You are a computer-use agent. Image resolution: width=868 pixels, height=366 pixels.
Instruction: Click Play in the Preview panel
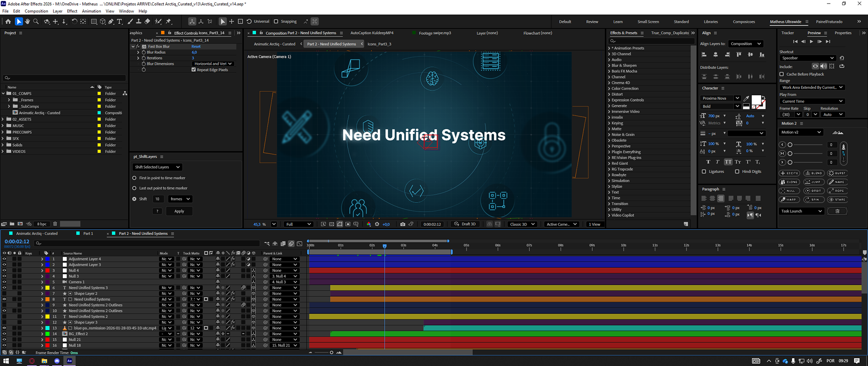[x=811, y=42]
